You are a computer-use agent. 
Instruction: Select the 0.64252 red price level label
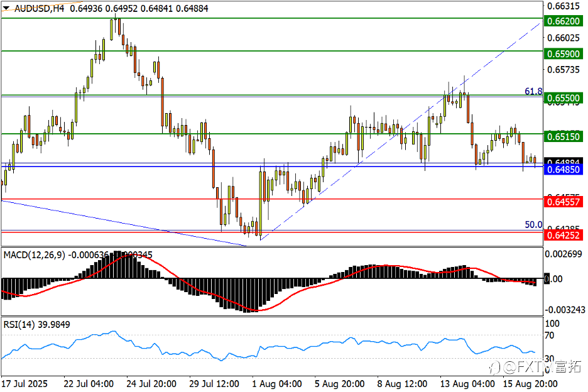[x=563, y=235]
